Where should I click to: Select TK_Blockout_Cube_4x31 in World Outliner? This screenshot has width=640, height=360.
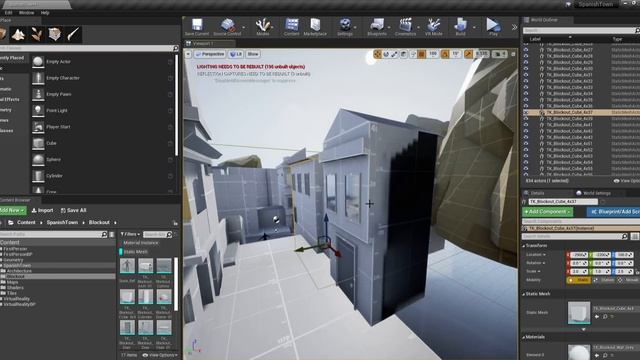569,75
